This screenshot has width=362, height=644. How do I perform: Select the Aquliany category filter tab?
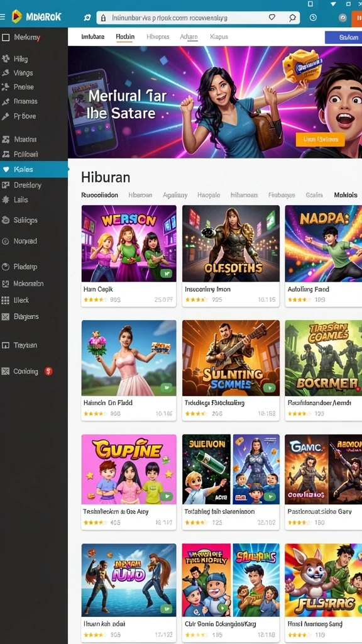175,195
